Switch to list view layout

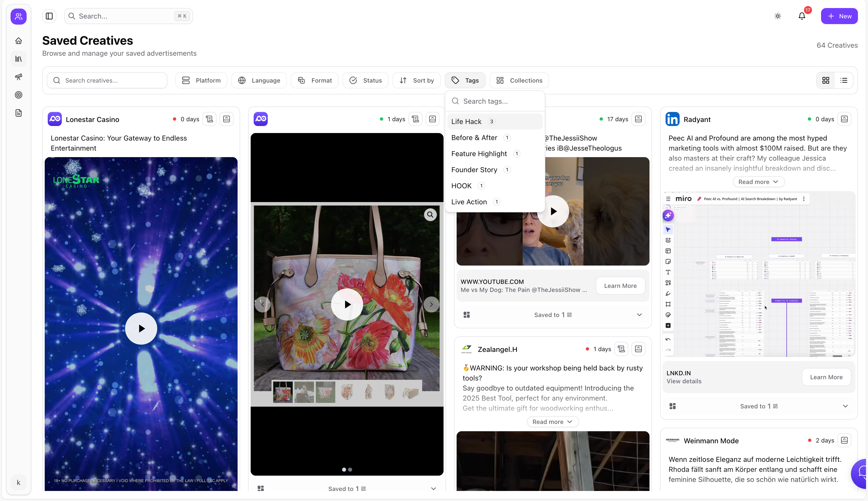click(x=844, y=81)
